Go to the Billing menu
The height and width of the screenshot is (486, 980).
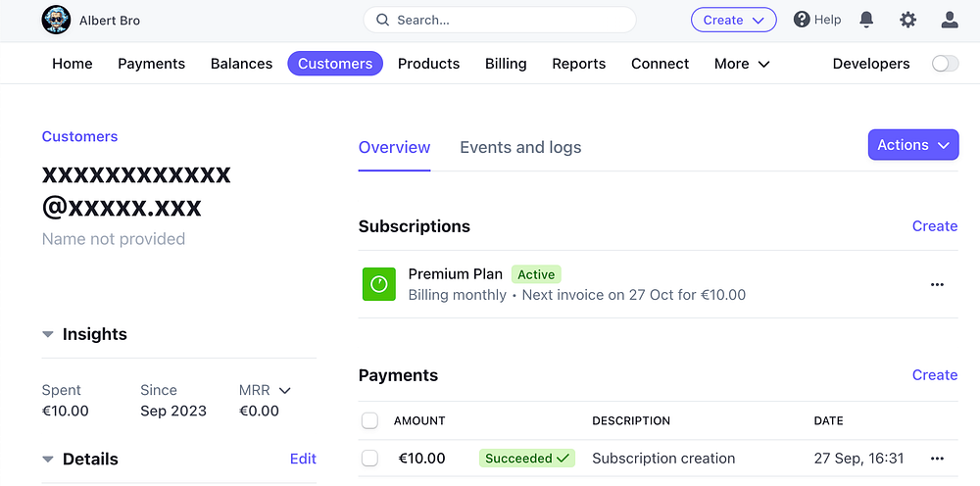[506, 64]
